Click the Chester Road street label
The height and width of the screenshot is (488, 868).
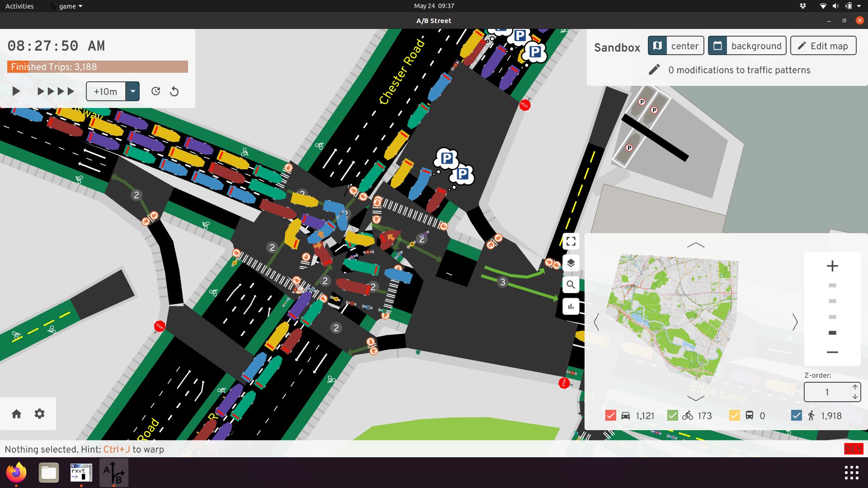point(402,71)
